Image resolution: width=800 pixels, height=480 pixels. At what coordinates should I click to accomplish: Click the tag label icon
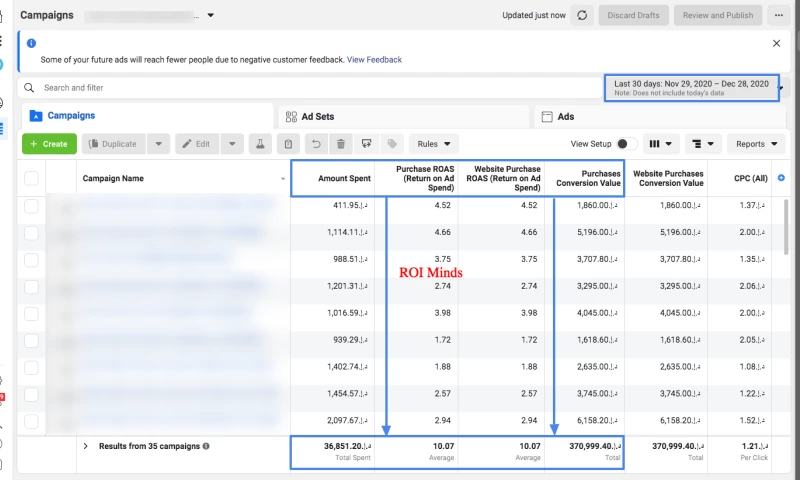tap(393, 144)
